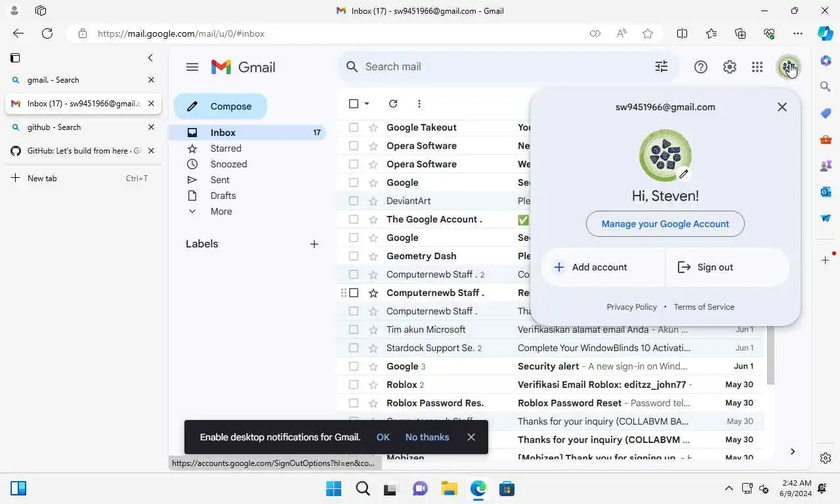
Task: Click select-all checkbox in toolbar
Action: click(354, 104)
